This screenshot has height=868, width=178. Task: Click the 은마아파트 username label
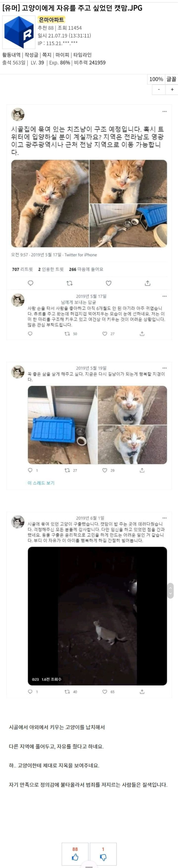point(51,20)
